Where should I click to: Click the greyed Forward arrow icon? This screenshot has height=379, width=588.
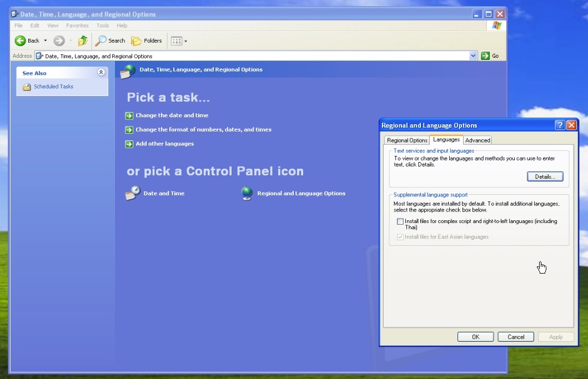click(x=59, y=41)
